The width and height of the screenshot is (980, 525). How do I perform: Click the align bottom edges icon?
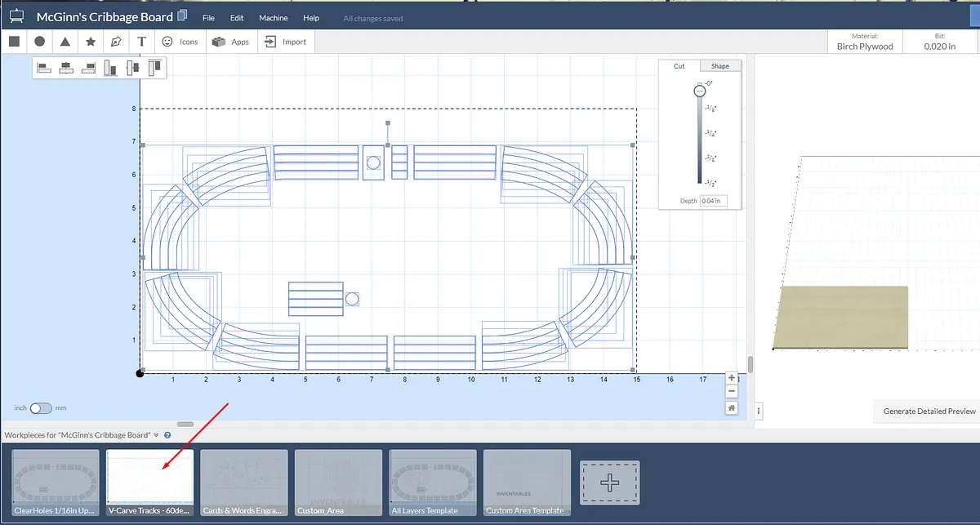pos(110,68)
